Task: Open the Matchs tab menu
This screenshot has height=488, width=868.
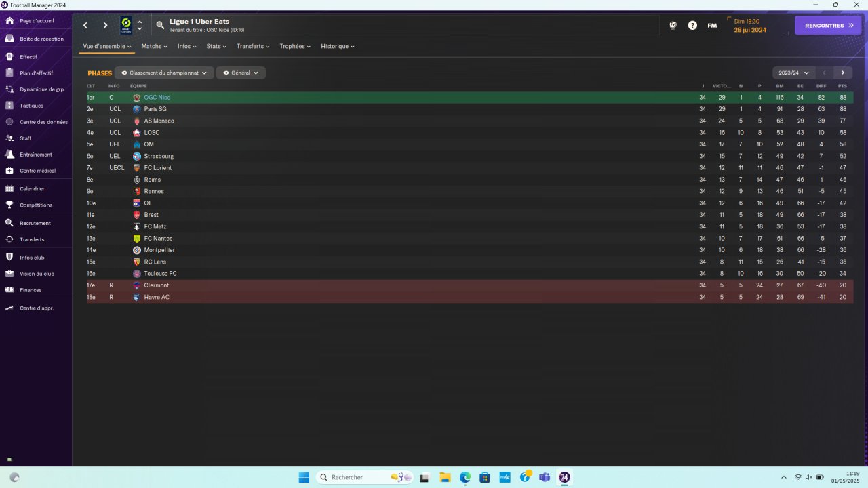Action: point(154,47)
